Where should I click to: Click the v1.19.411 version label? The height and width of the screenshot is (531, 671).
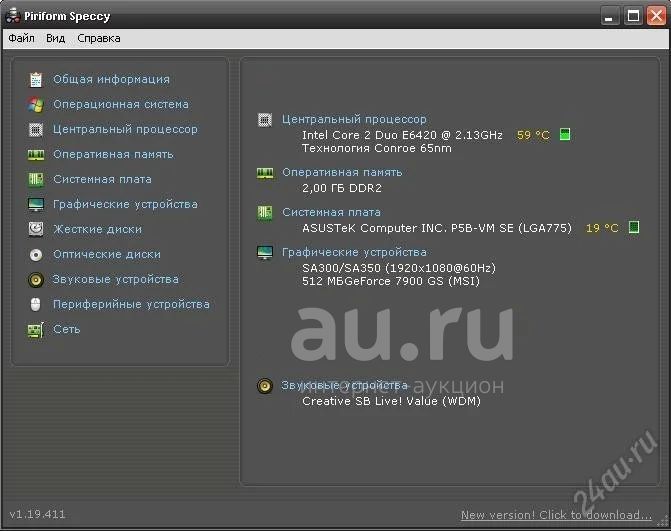[x=37, y=514]
